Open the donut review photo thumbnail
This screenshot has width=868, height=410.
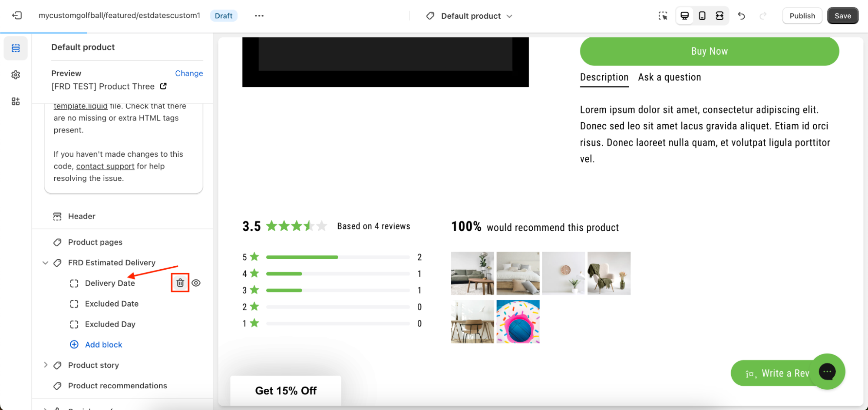[x=518, y=322]
